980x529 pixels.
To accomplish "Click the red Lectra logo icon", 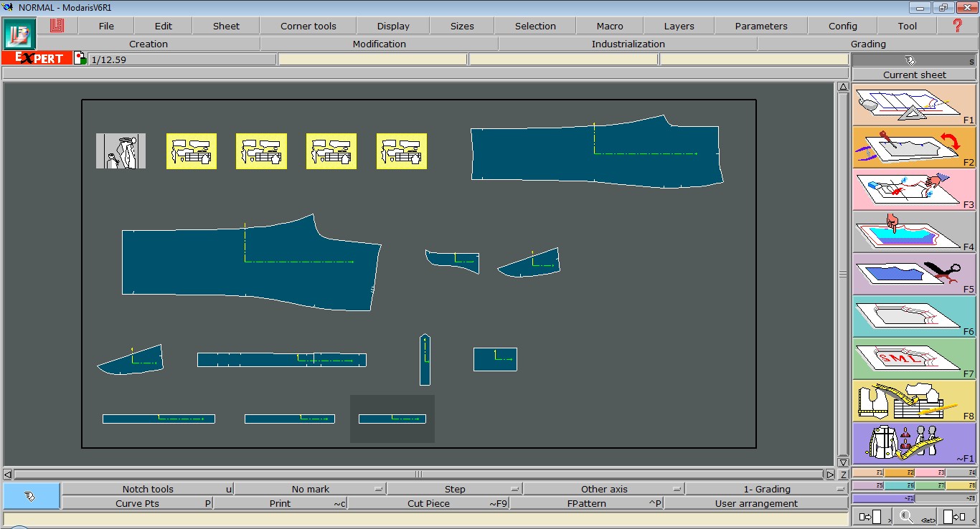I will (57, 25).
